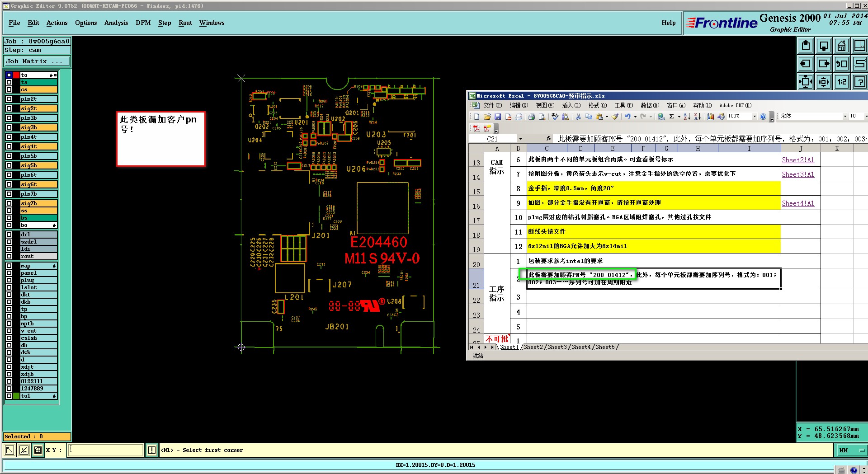Toggle visibility checkbox of layer v-cut
Screen dimensions: 868x474
point(9,331)
